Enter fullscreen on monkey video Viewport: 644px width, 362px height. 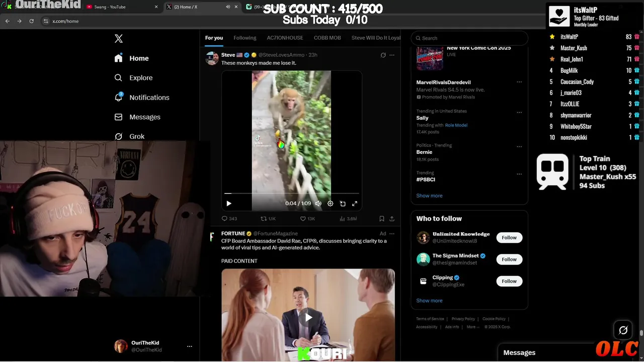(354, 204)
